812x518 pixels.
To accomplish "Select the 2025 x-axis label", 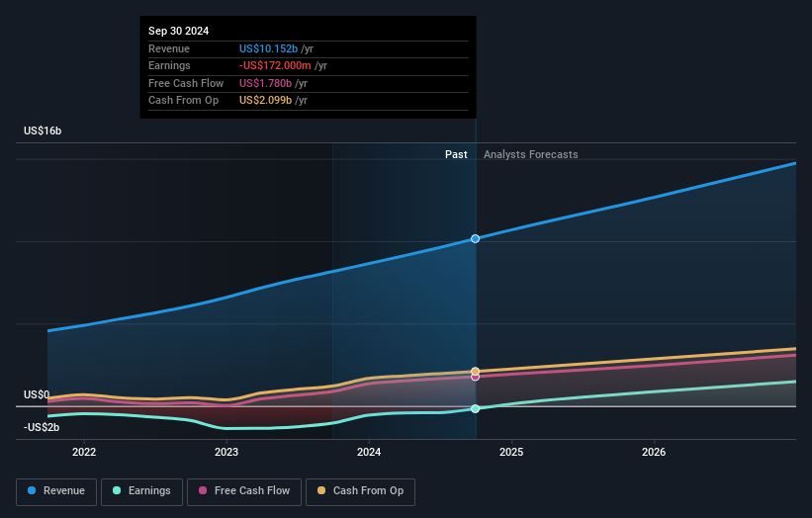I will 511,452.
